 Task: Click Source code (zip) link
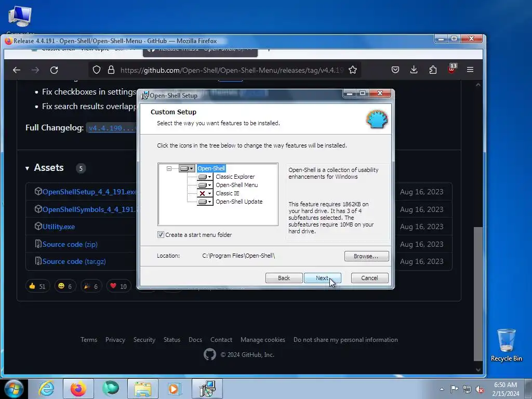point(70,244)
